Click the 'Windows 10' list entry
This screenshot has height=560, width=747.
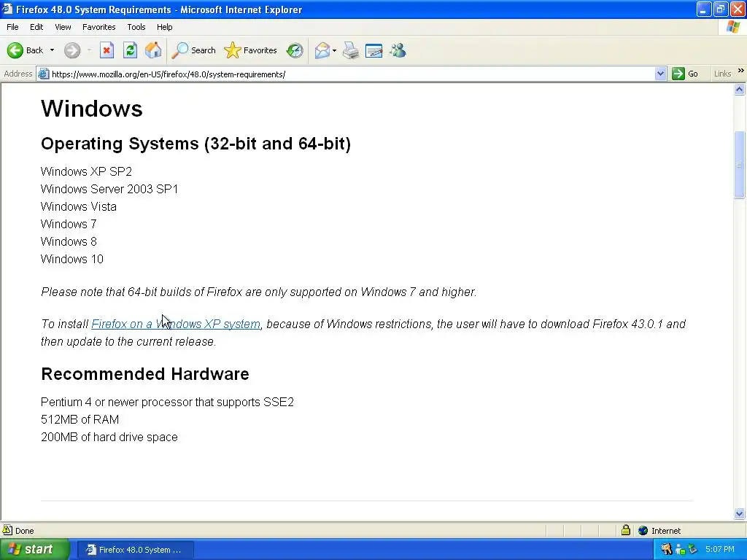(x=72, y=259)
